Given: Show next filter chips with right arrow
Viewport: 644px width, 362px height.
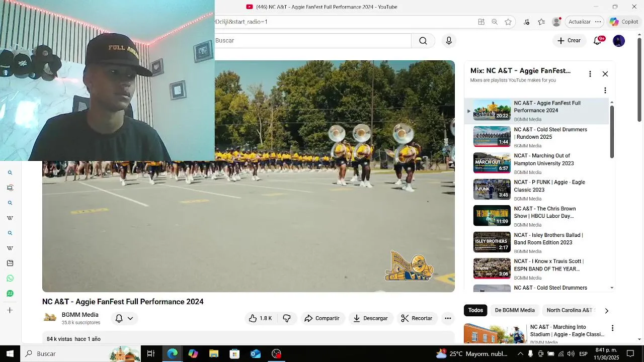Looking at the screenshot, I should [606, 311].
